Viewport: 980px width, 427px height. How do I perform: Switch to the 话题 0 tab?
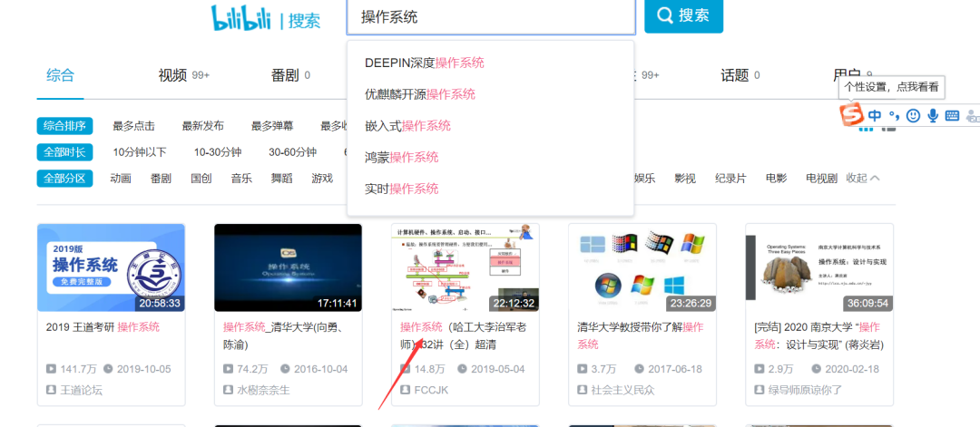pyautogui.click(x=740, y=76)
